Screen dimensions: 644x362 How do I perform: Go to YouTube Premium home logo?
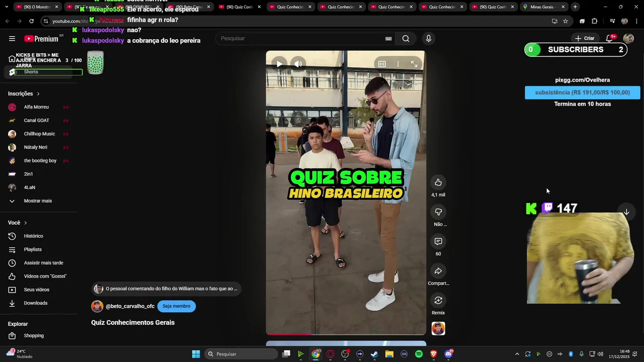pos(42,39)
